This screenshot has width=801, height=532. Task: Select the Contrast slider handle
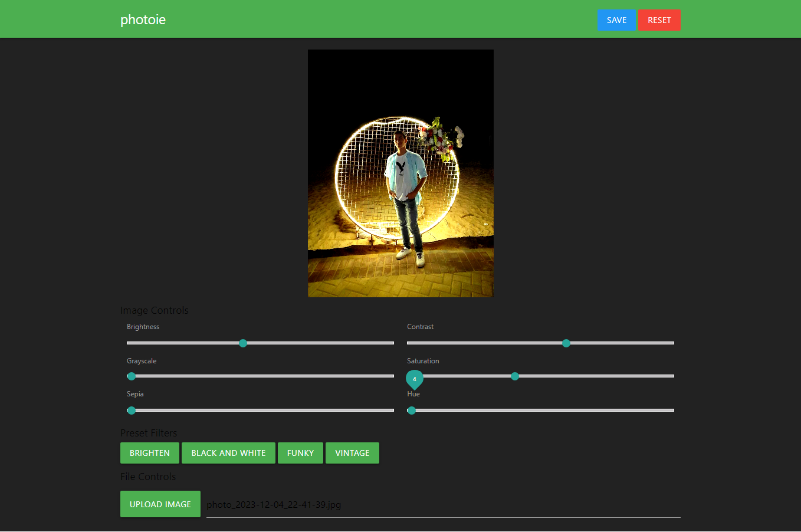566,343
